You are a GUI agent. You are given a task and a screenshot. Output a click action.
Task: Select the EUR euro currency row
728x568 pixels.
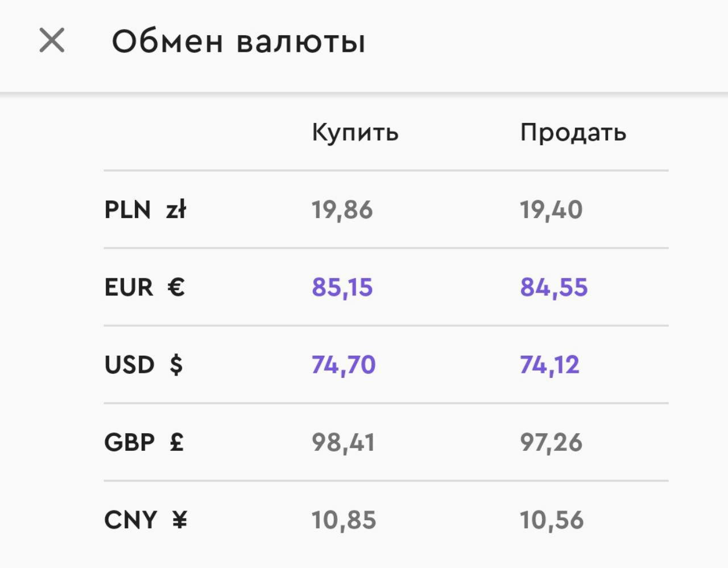(386, 287)
